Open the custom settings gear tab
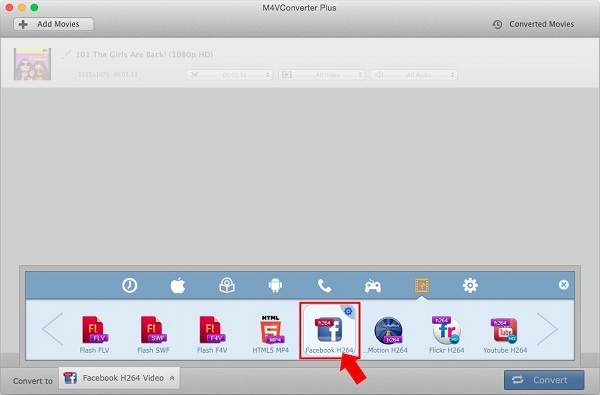Image resolution: width=600 pixels, height=395 pixels. 470,286
